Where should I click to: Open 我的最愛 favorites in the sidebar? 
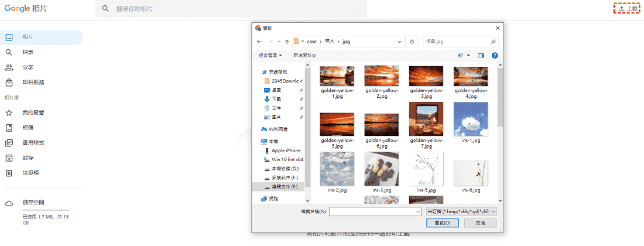tap(33, 112)
